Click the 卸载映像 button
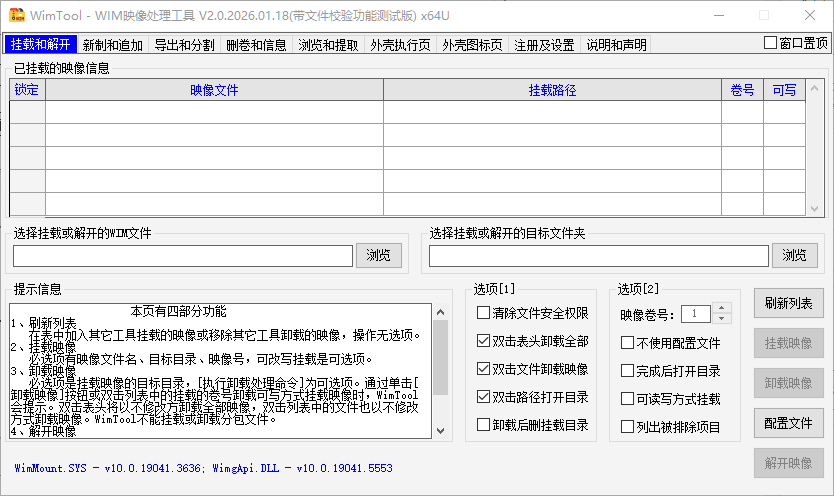 pos(789,383)
